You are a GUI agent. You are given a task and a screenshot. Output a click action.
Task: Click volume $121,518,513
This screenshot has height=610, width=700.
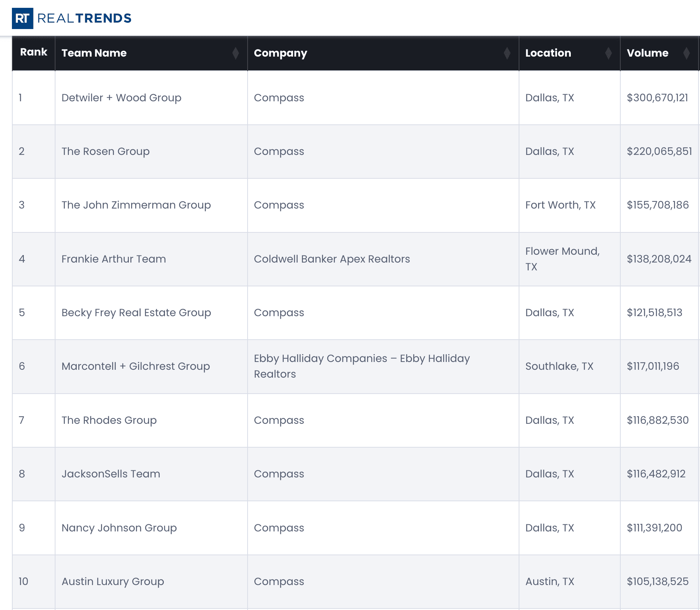[655, 313]
